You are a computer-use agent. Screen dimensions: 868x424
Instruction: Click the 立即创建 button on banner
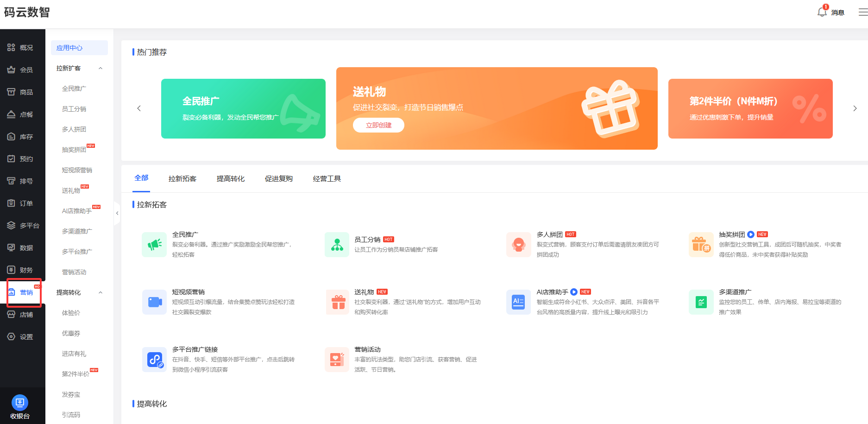click(x=378, y=125)
